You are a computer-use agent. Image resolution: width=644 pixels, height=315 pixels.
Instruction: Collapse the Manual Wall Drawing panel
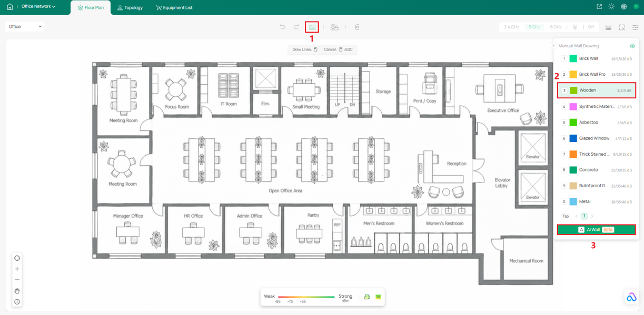pyautogui.click(x=553, y=46)
